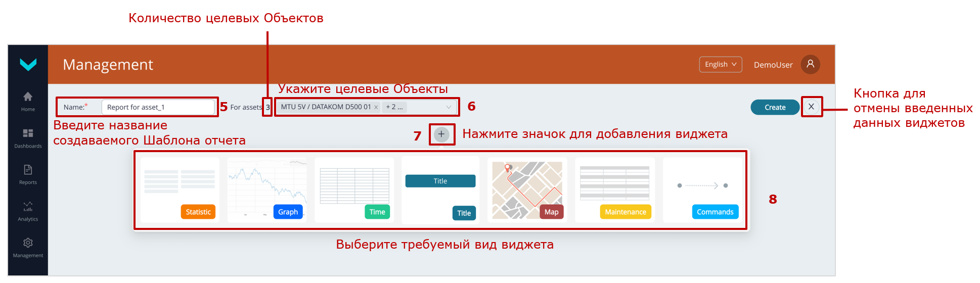Click the app logo at top left
Viewport: 980px width, 283px height.
[28, 64]
